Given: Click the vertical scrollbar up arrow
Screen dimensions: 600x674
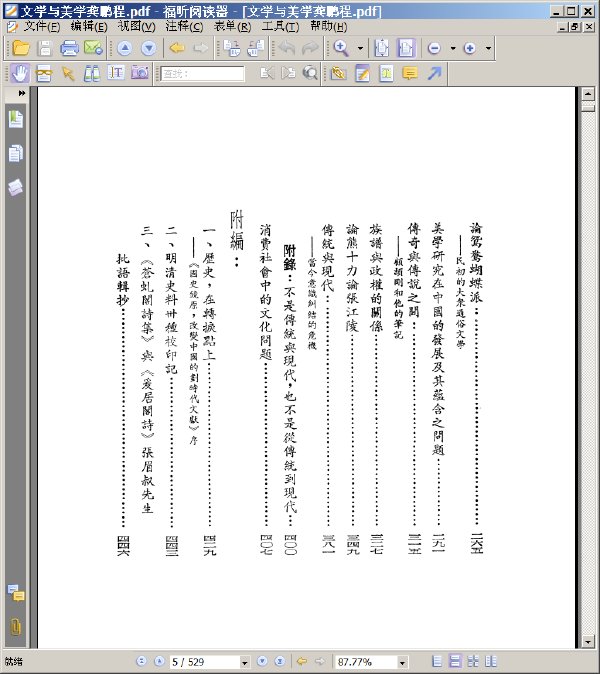Looking at the screenshot, I should 588,93.
